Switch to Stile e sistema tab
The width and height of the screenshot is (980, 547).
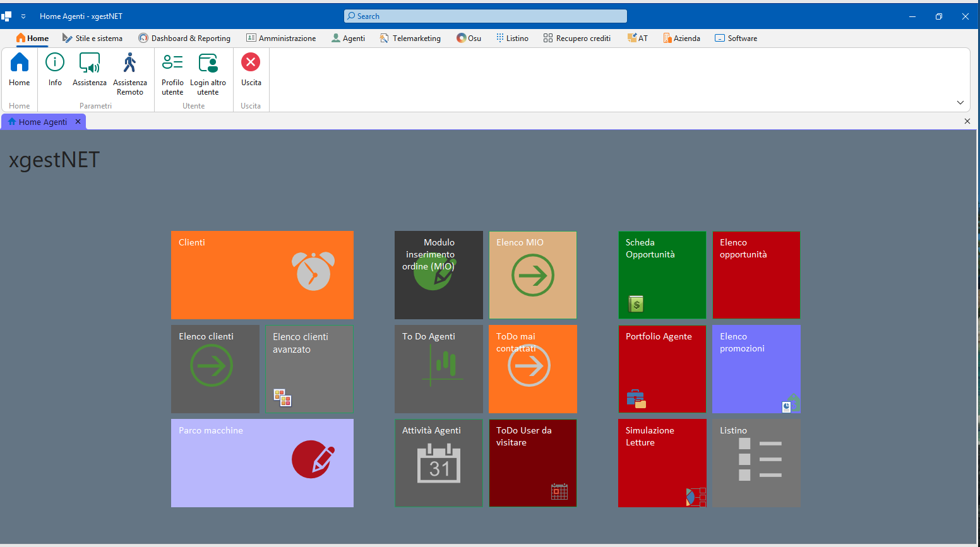click(x=92, y=38)
